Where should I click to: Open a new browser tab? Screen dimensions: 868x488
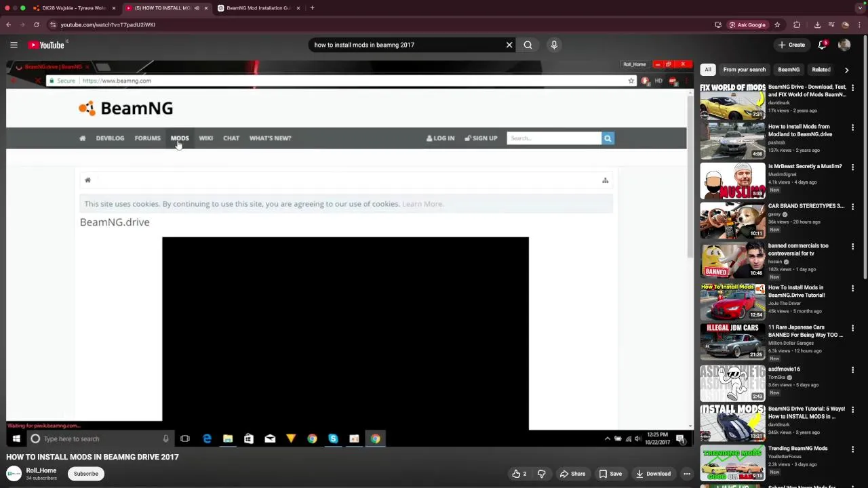(312, 8)
